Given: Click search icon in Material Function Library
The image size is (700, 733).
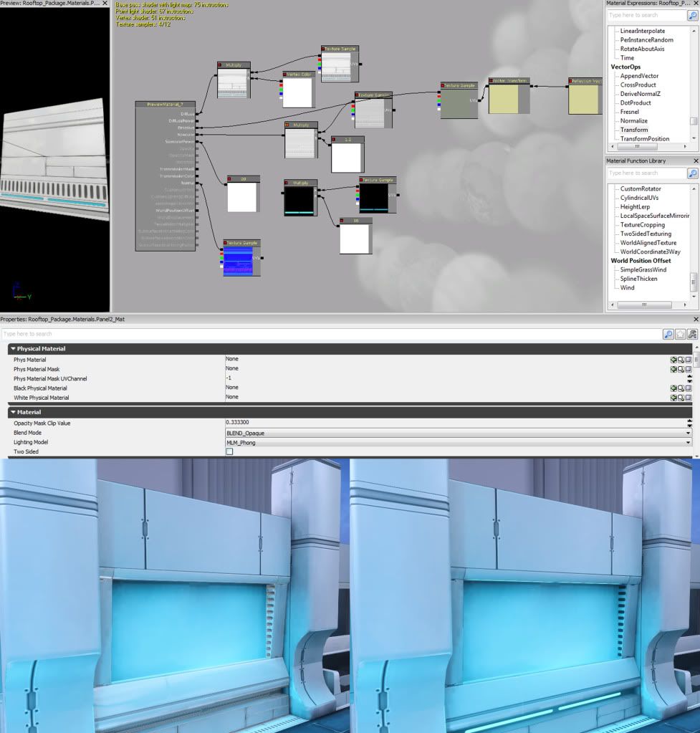Looking at the screenshot, I should coord(693,173).
